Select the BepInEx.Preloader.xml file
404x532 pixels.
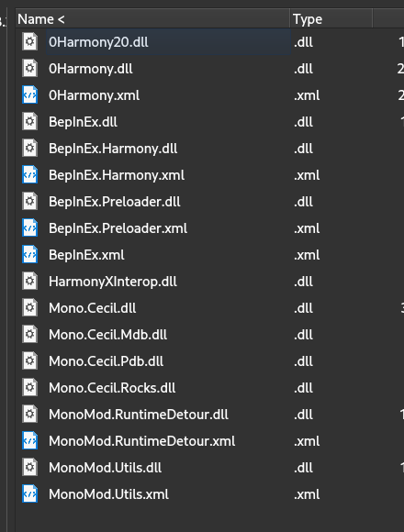[118, 228]
